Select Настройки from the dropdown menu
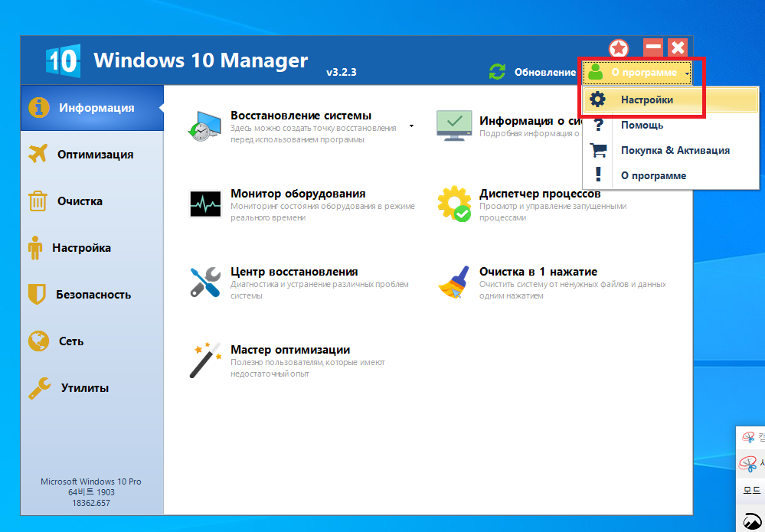765x532 pixels. coord(646,100)
